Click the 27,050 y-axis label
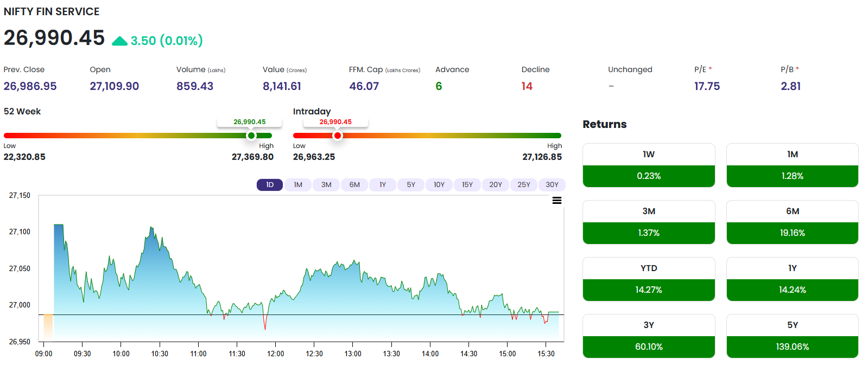The image size is (868, 366). click(x=20, y=268)
